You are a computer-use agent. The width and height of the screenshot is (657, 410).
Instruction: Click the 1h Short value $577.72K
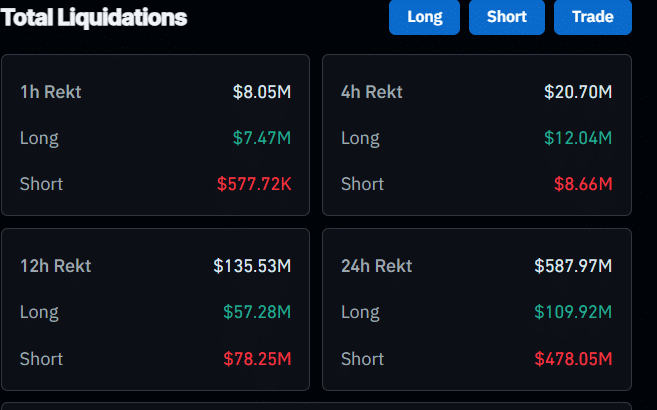(254, 184)
